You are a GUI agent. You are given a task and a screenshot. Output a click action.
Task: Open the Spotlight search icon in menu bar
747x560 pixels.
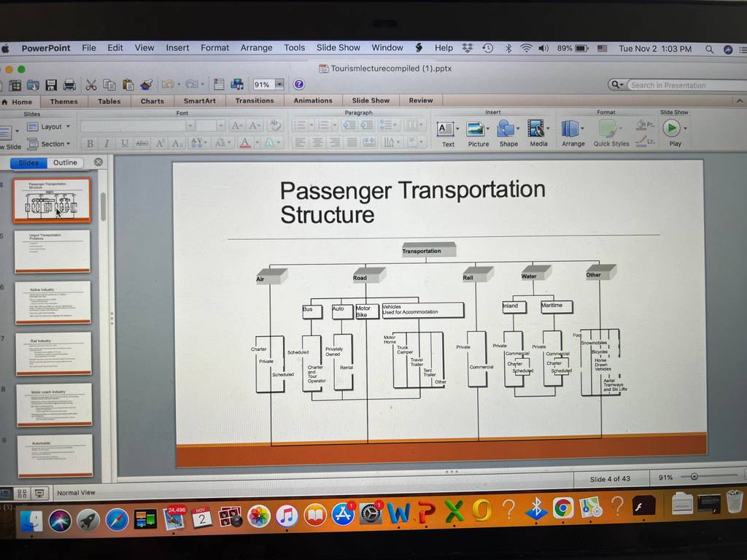(x=709, y=49)
